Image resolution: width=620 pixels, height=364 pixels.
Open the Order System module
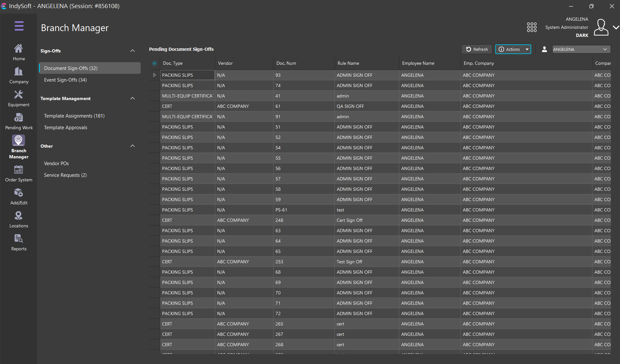tap(19, 174)
